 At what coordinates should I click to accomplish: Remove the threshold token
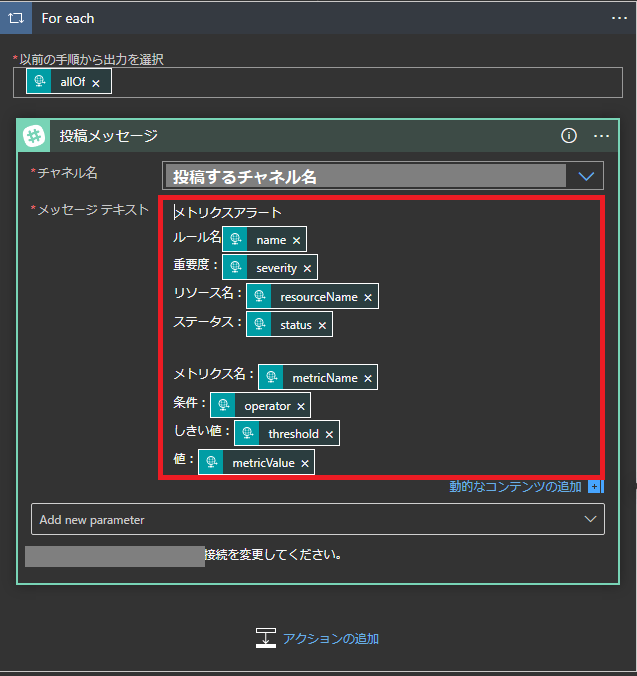tap(329, 435)
